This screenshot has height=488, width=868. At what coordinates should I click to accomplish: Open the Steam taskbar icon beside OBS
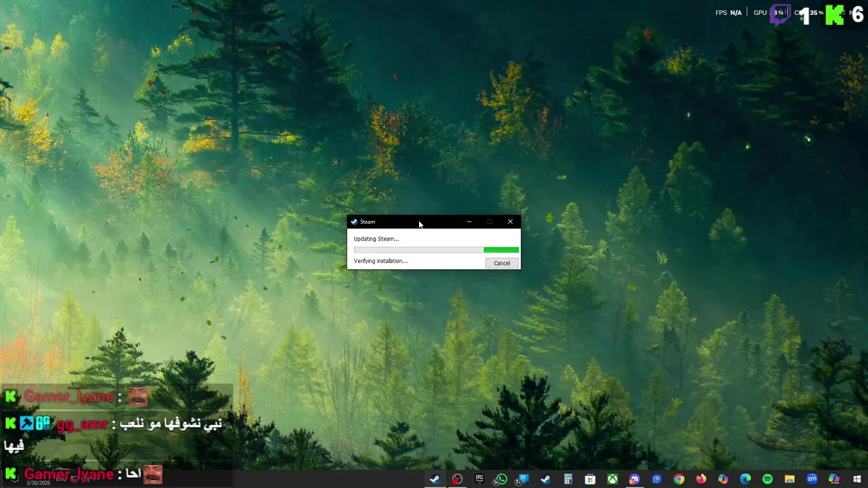[x=435, y=479]
